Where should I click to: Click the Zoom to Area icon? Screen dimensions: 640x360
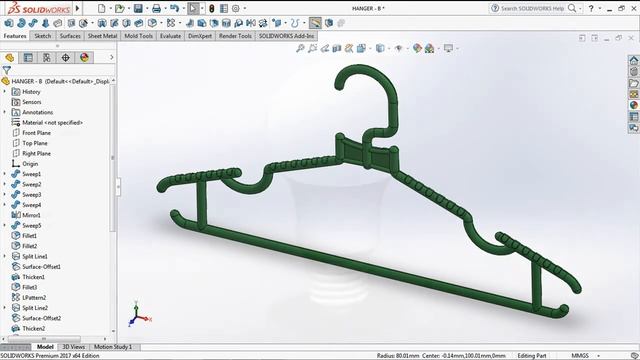[x=313, y=49]
